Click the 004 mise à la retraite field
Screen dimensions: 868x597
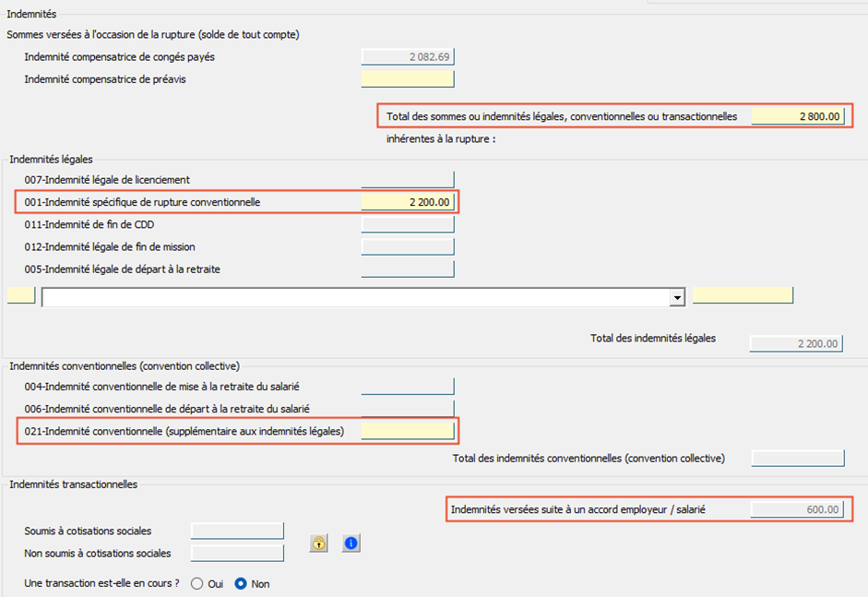tap(408, 387)
